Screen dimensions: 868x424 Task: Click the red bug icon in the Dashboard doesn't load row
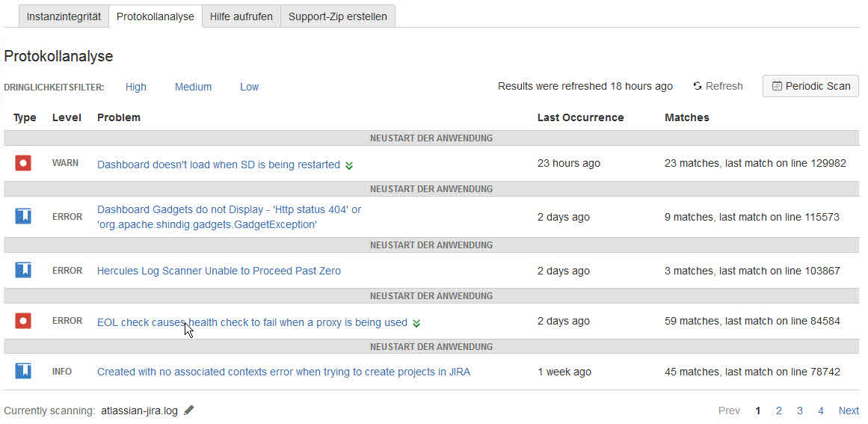22,163
